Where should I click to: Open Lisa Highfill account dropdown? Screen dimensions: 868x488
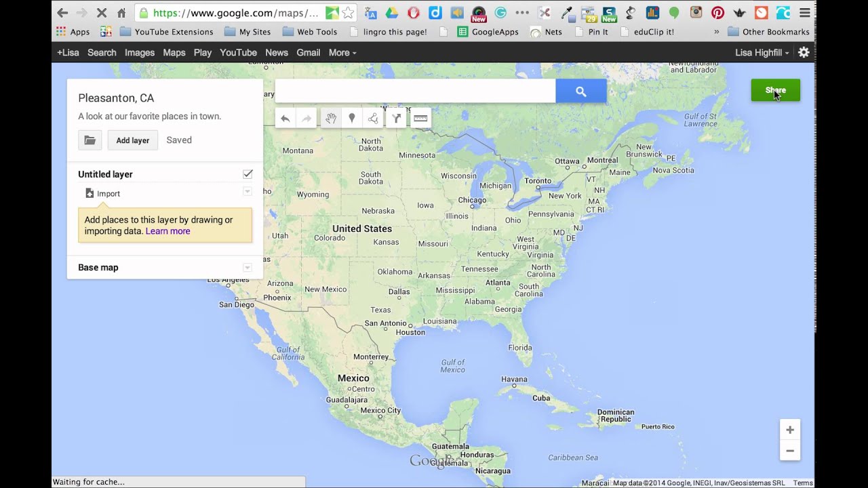[762, 52]
